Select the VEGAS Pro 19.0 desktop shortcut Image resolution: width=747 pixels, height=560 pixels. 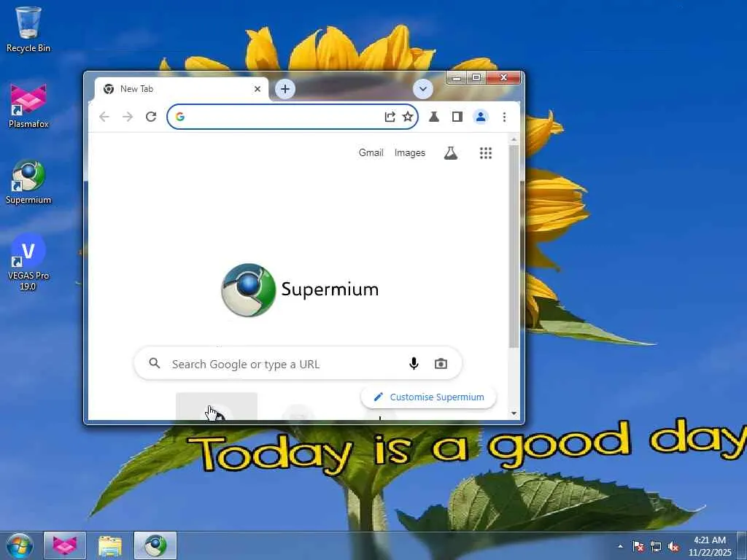click(x=28, y=262)
